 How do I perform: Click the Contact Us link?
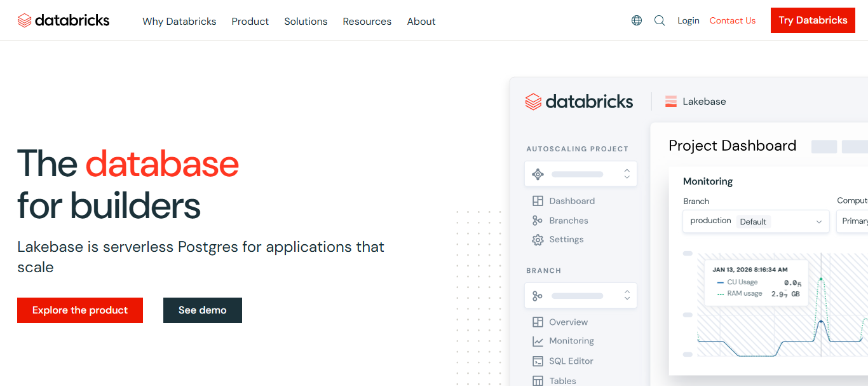point(733,20)
